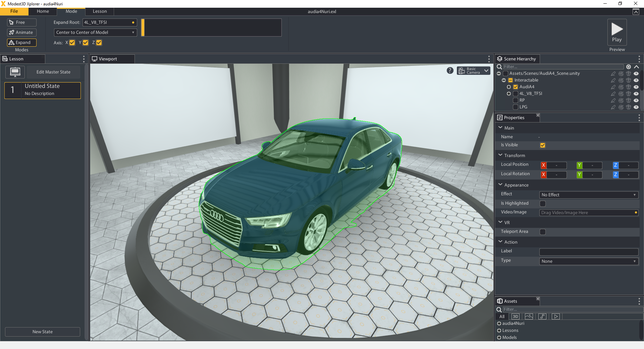The width and height of the screenshot is (644, 349).
Task: Click highlighter icon on LPG row
Action: pyautogui.click(x=613, y=107)
